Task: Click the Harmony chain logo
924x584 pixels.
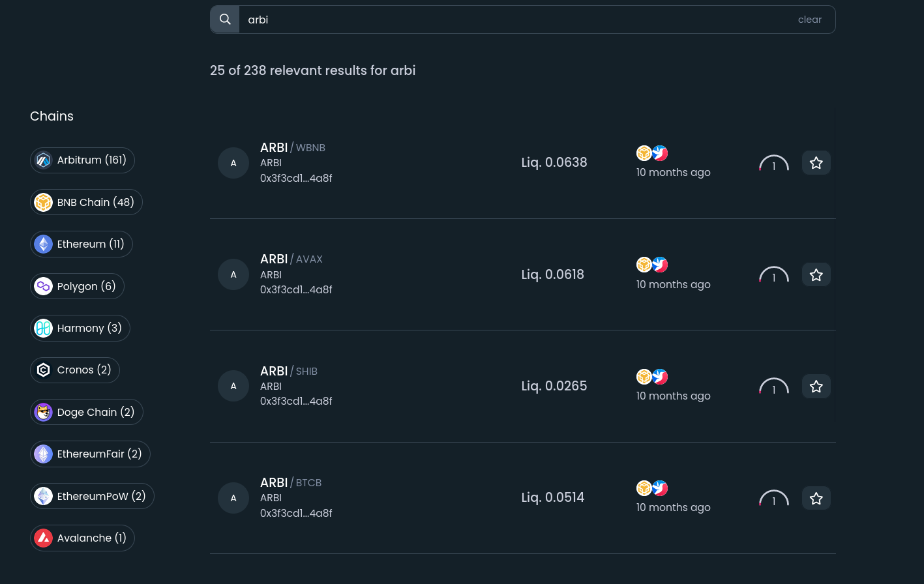Action: pos(44,328)
